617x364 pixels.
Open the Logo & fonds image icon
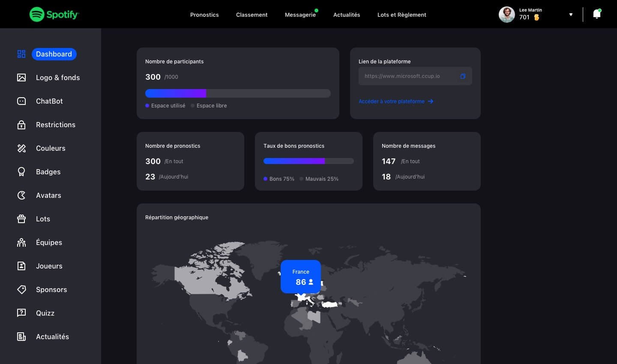21,78
